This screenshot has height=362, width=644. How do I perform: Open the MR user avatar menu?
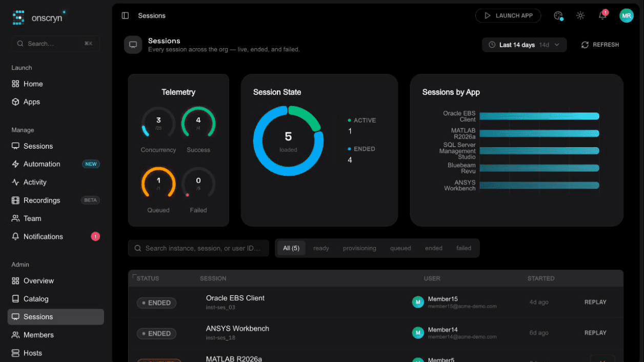[627, 16]
